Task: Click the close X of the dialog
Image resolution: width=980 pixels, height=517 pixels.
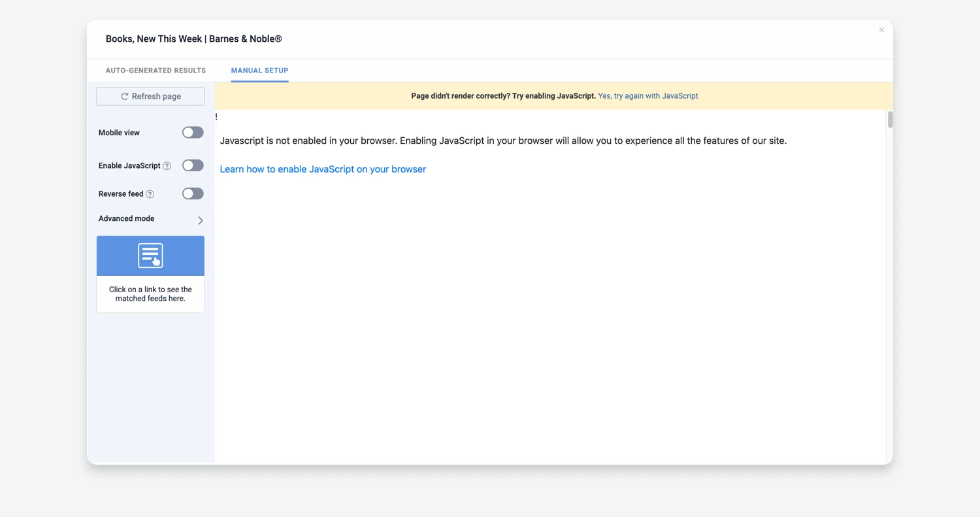Action: click(881, 30)
